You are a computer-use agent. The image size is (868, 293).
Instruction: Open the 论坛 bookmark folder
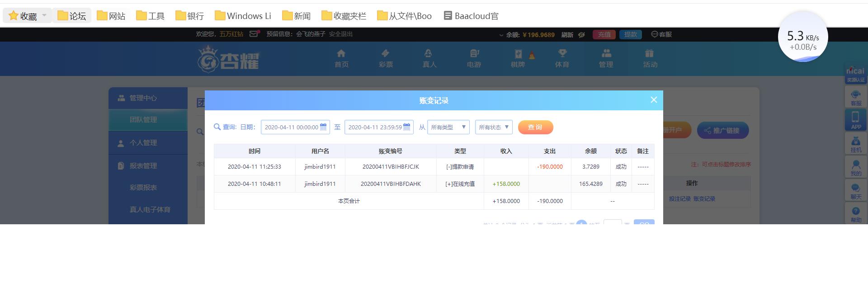coord(72,16)
